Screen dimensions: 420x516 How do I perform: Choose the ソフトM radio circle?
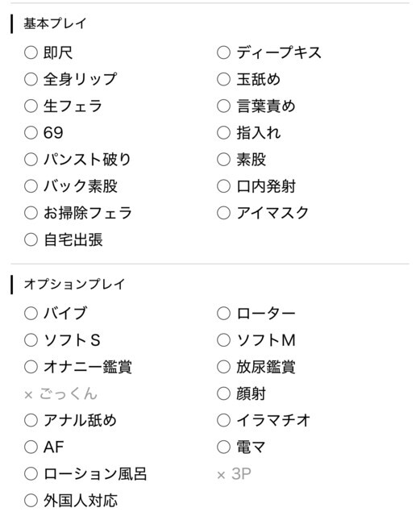pos(223,339)
